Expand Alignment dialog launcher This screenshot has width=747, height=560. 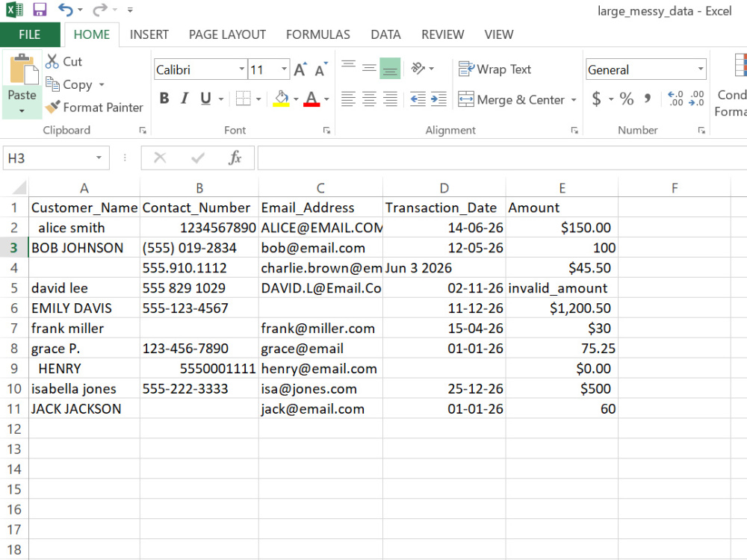click(x=574, y=131)
